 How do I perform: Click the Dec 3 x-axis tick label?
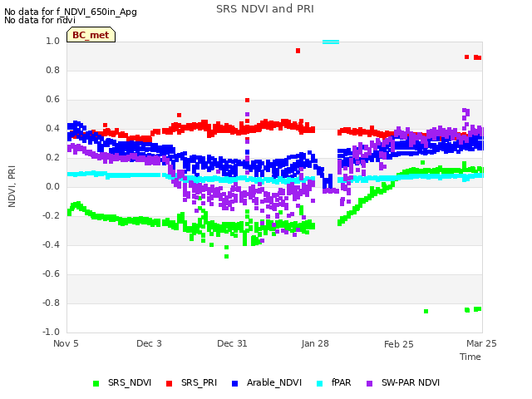149,343
